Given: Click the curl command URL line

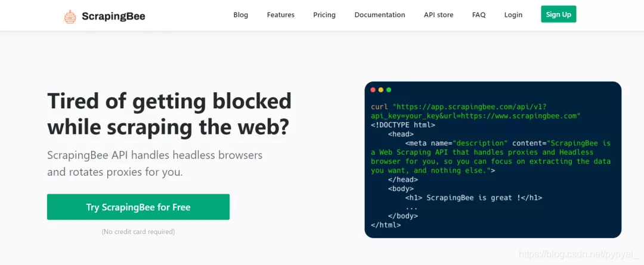Looking at the screenshot, I should point(459,107).
